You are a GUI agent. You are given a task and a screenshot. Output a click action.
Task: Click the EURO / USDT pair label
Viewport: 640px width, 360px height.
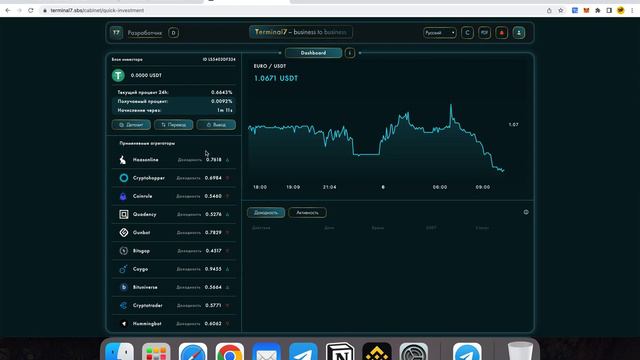270,66
